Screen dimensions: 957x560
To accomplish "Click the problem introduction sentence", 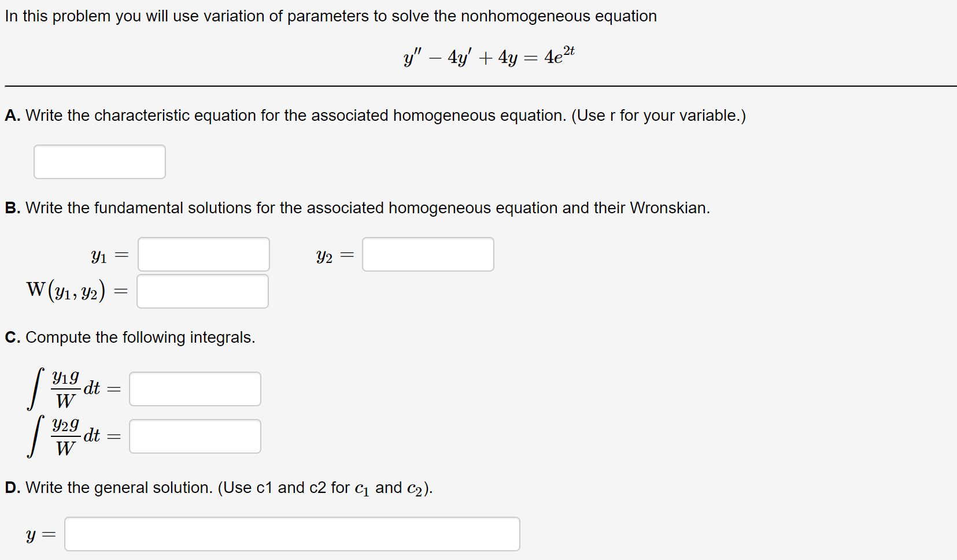I will (x=330, y=16).
